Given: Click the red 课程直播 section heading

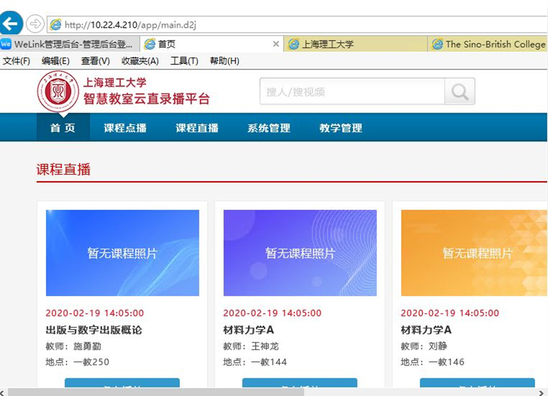Looking at the screenshot, I should click(64, 169).
